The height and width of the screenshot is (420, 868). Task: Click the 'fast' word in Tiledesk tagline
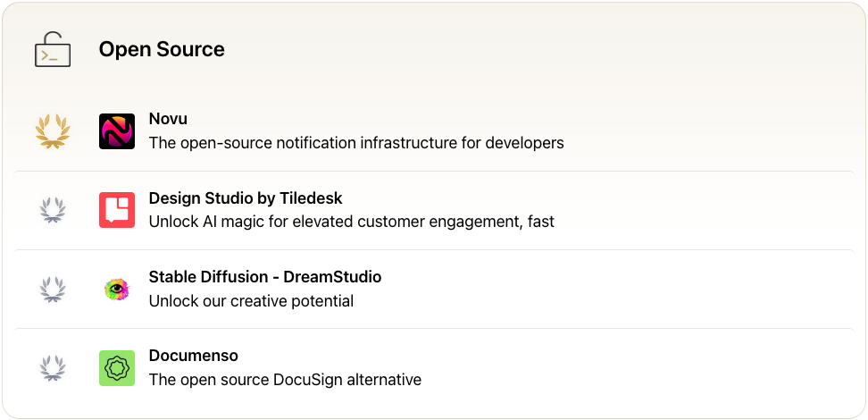tap(539, 222)
